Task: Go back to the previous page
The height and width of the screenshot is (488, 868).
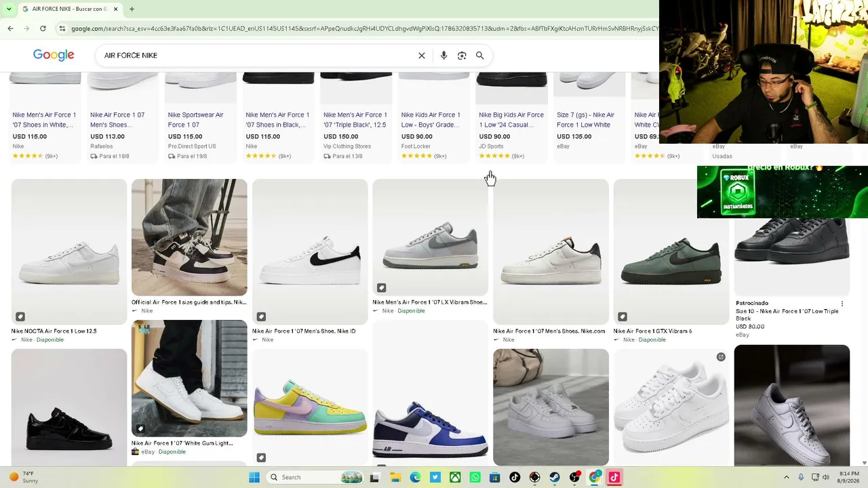Action: coord(10,28)
